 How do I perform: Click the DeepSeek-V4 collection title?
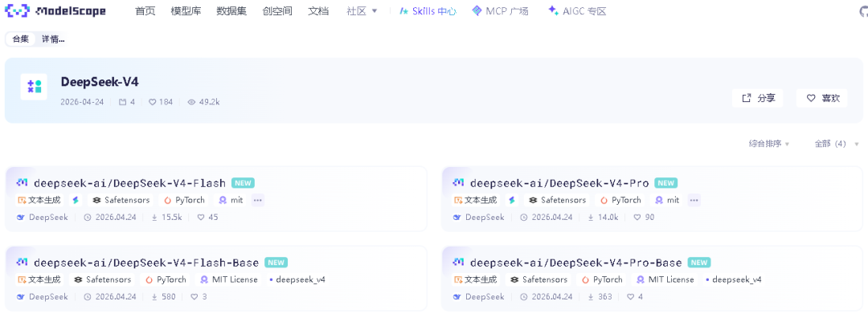(x=100, y=82)
